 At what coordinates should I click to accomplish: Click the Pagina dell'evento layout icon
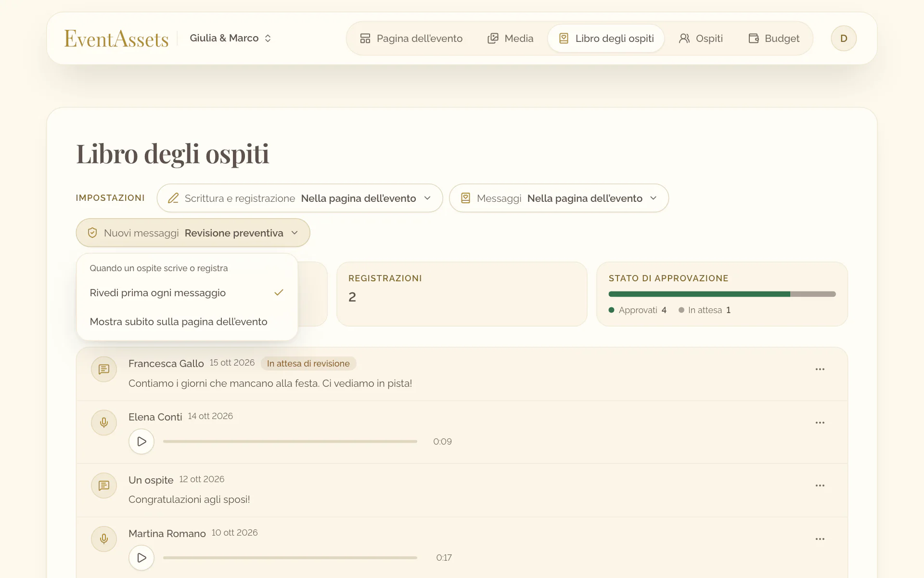[x=365, y=38]
